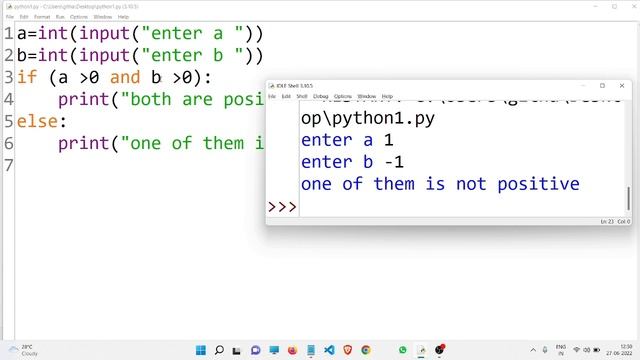Click volume icon in system tray
The width and height of the screenshot is (640, 360).
tap(587, 350)
